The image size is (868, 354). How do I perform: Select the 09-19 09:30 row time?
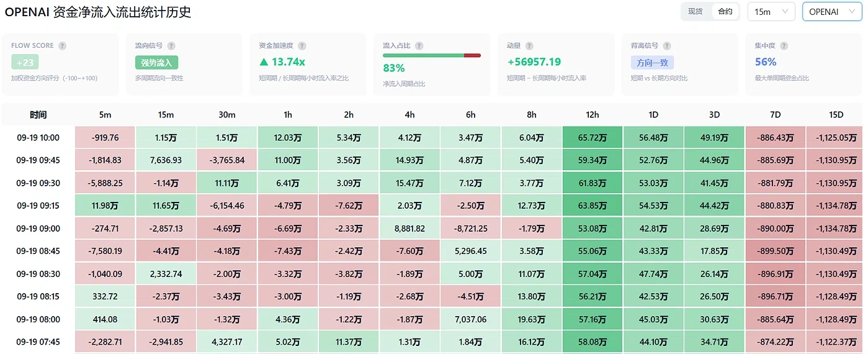pyautogui.click(x=38, y=183)
